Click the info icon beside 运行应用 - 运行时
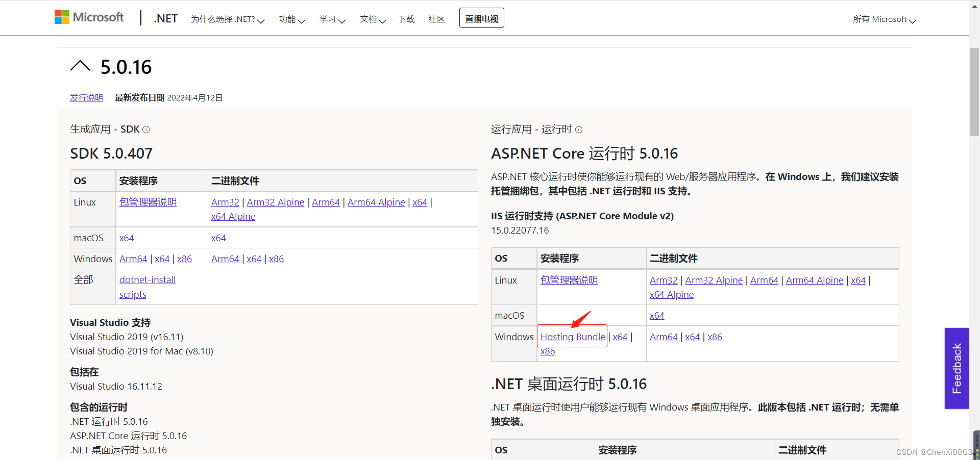This screenshot has height=460, width=980. (579, 130)
